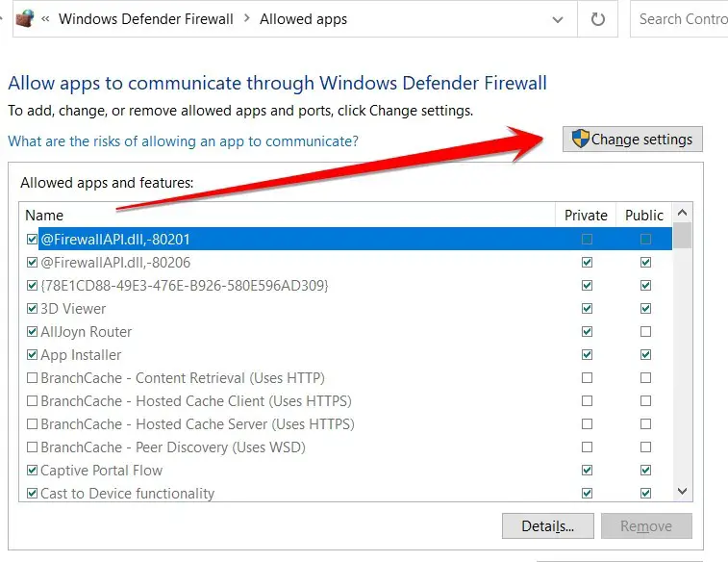Toggle Private for App Installer
Screen dimensions: 728x562
[x=587, y=355]
